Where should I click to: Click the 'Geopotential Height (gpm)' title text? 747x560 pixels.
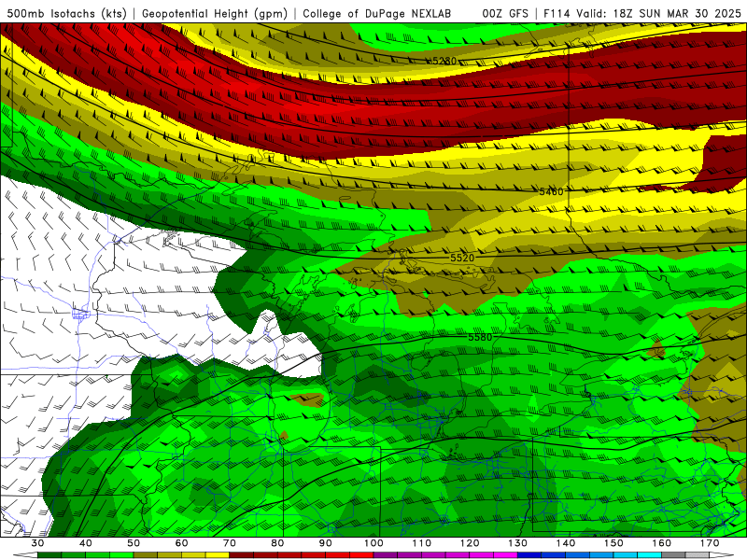(x=215, y=13)
